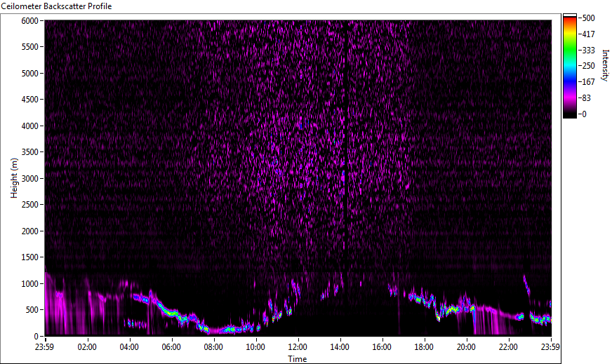Click the first 23:59 time label at axis start
The width and height of the screenshot is (612, 364).
click(44, 347)
